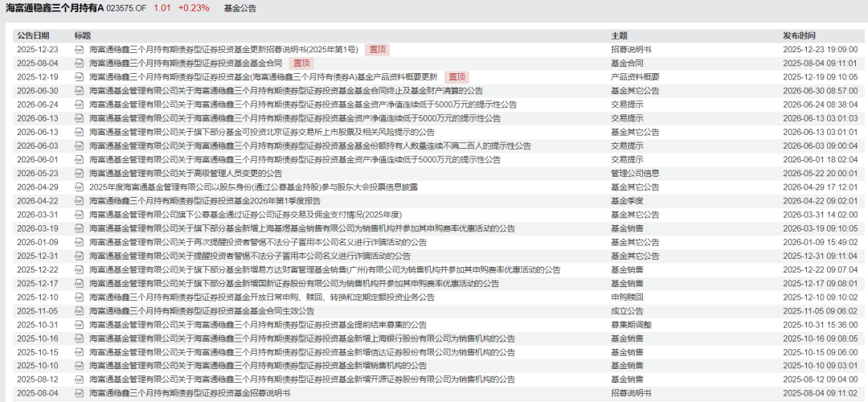
Task: Click the 主题 column header
Action: [x=619, y=36]
